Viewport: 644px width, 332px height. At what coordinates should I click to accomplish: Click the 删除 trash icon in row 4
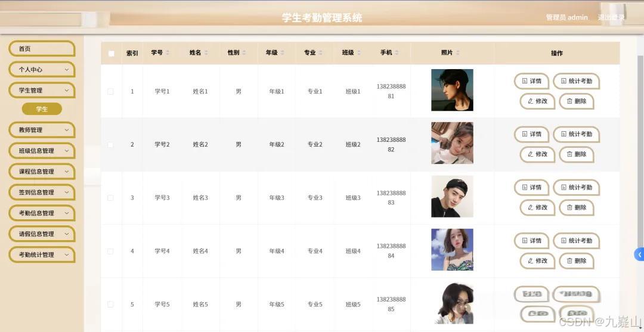click(x=569, y=260)
